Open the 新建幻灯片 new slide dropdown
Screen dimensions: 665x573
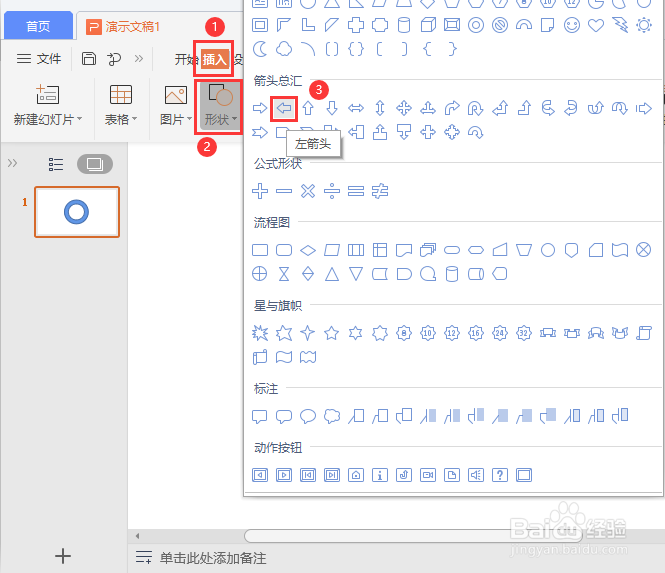click(48, 105)
